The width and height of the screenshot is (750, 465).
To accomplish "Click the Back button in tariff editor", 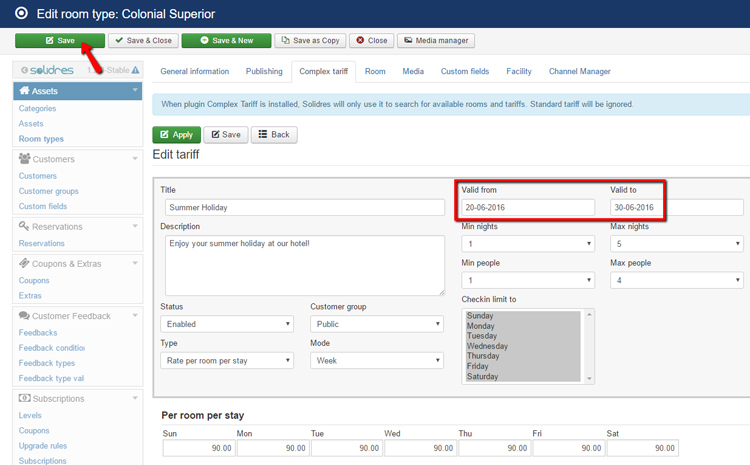I will coord(274,135).
